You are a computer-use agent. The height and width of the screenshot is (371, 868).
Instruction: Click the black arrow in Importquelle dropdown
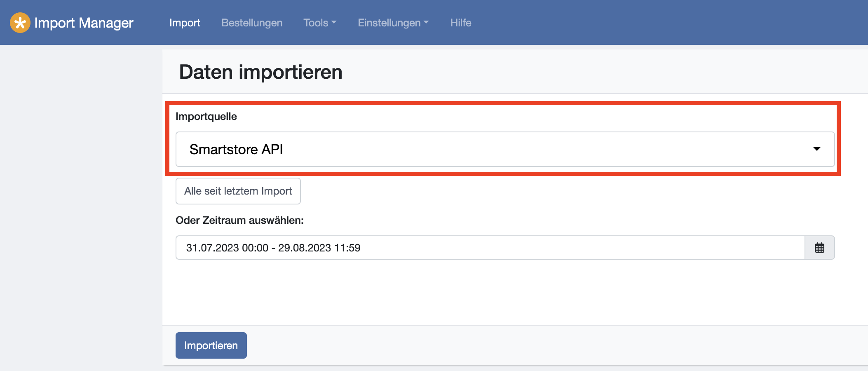click(816, 149)
